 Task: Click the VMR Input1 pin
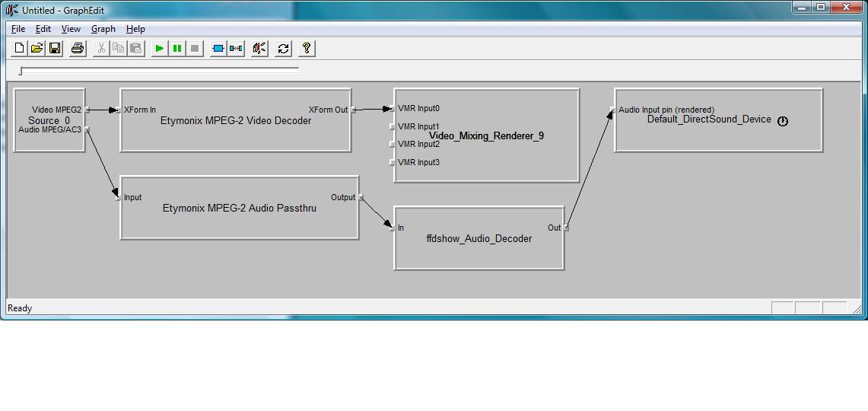[393, 127]
